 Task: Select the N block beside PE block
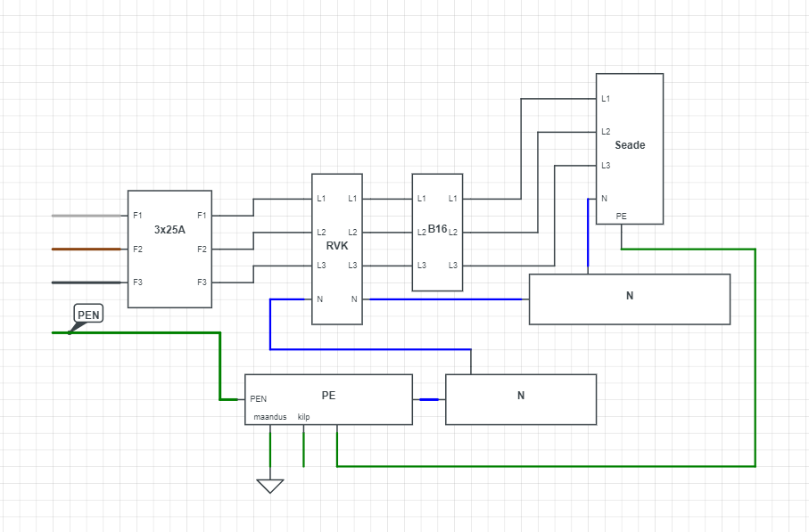tap(521, 399)
